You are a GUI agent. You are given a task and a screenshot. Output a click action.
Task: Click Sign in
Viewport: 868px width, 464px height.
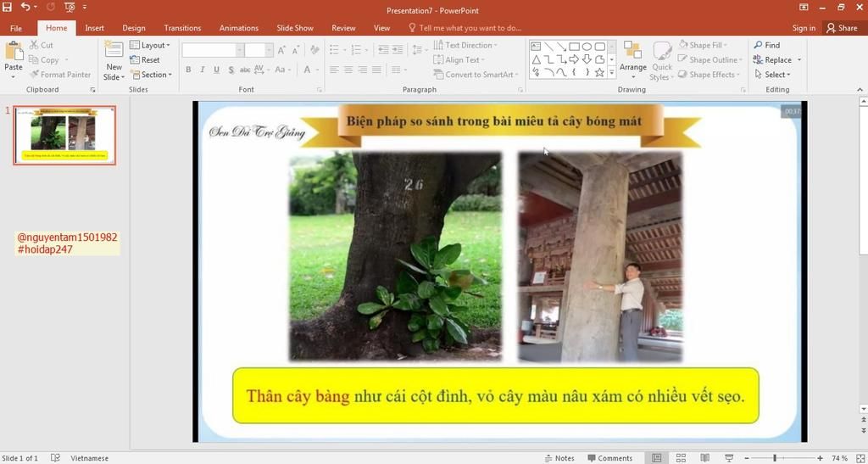click(x=804, y=28)
